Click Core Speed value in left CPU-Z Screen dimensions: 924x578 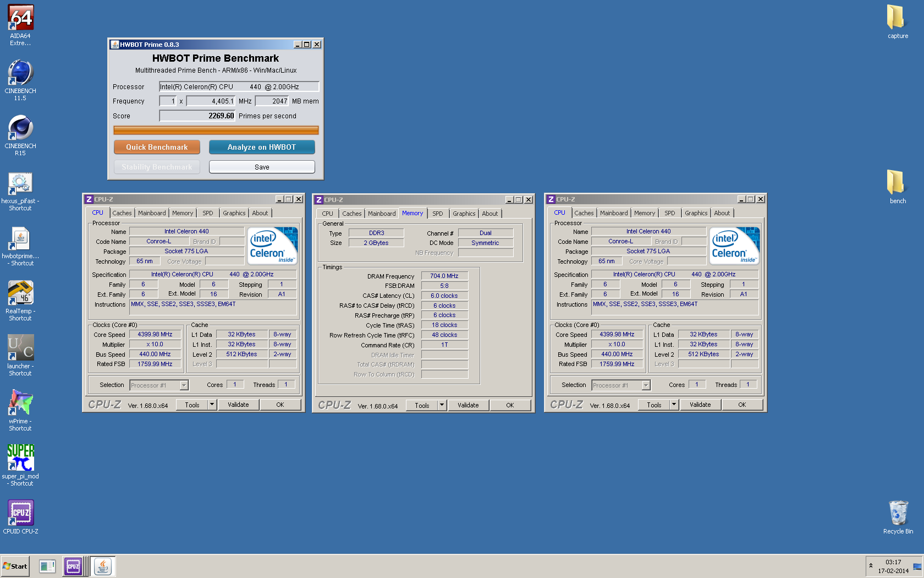(x=155, y=334)
